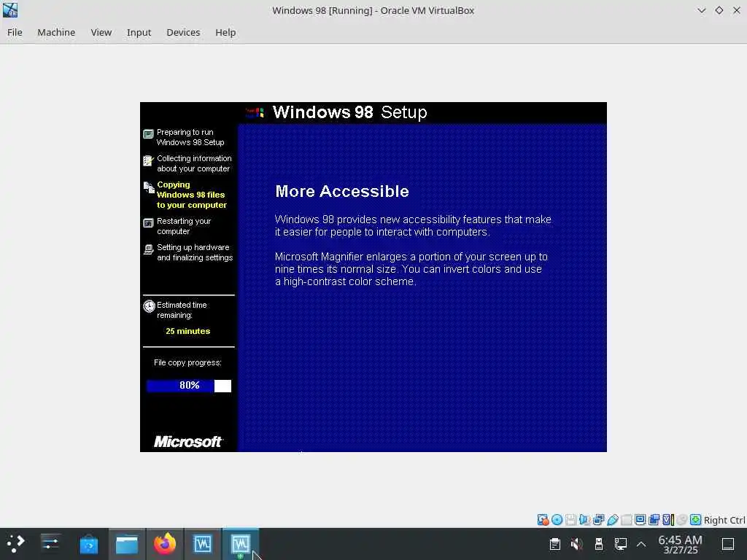Image resolution: width=747 pixels, height=560 pixels.
Task: Open the Help menu
Action: (225, 32)
